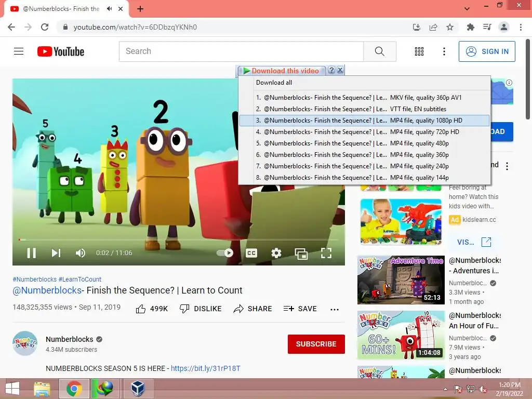Switch to miniplayer mode
The height and width of the screenshot is (399, 532).
(301, 253)
